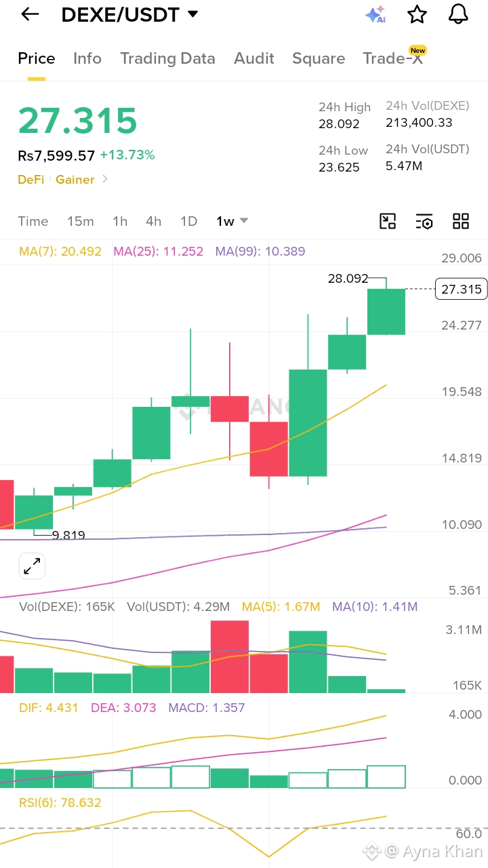Click the 9.819 low marker on chart
This screenshot has width=488, height=868.
[68, 536]
